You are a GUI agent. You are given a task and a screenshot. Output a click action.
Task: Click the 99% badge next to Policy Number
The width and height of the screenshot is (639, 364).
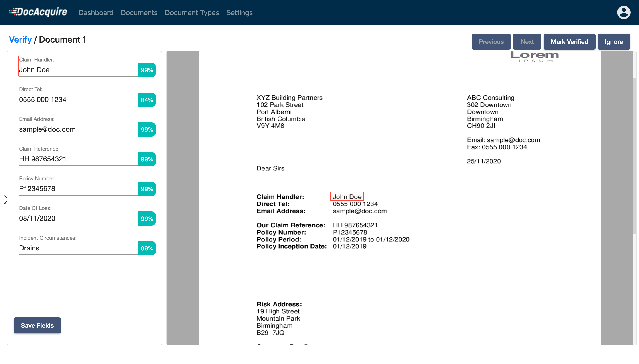[147, 189]
